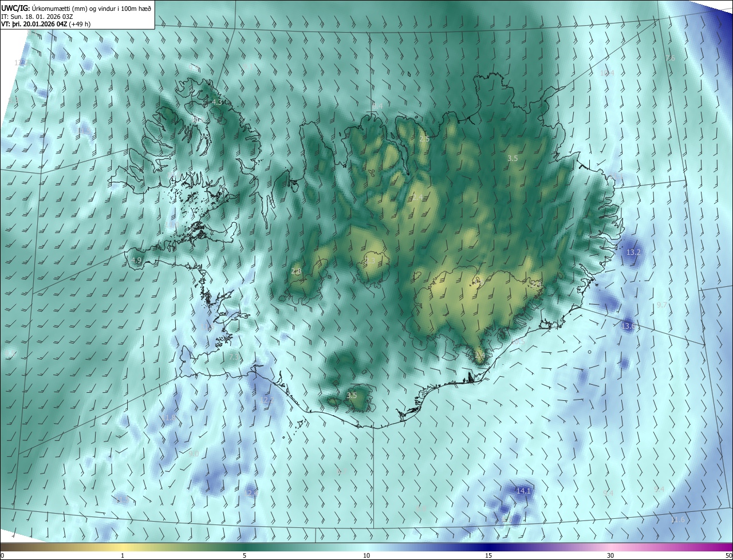Click the dark navy colorbar segment at 15
733x560 pixels.
pyautogui.click(x=488, y=547)
